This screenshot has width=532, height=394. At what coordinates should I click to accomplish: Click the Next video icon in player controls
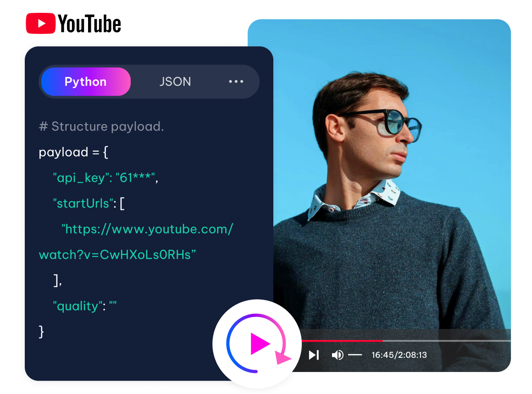point(314,354)
